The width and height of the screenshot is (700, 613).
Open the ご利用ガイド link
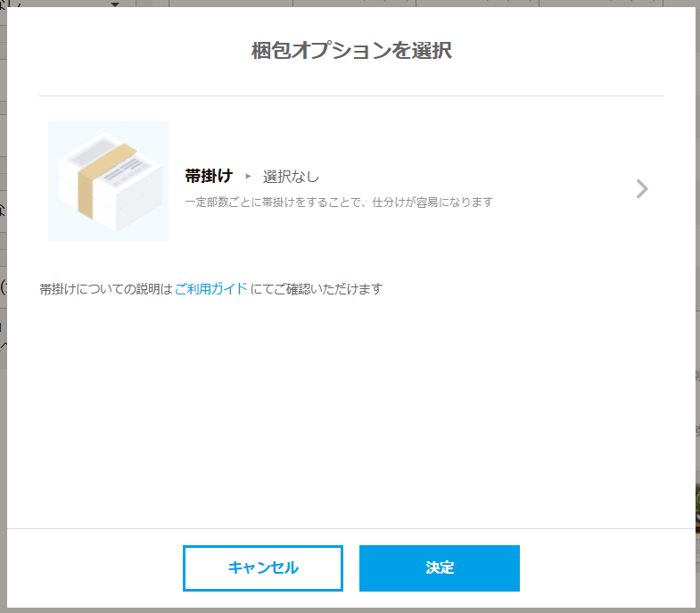[211, 289]
